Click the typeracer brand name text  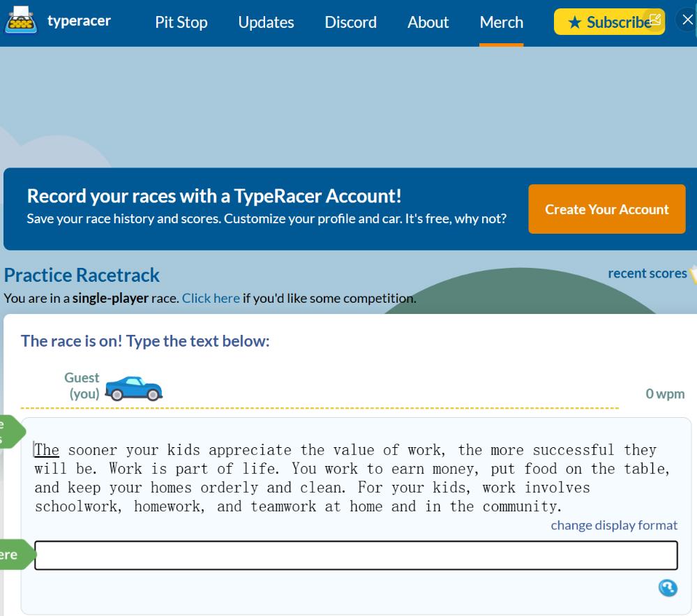[79, 21]
